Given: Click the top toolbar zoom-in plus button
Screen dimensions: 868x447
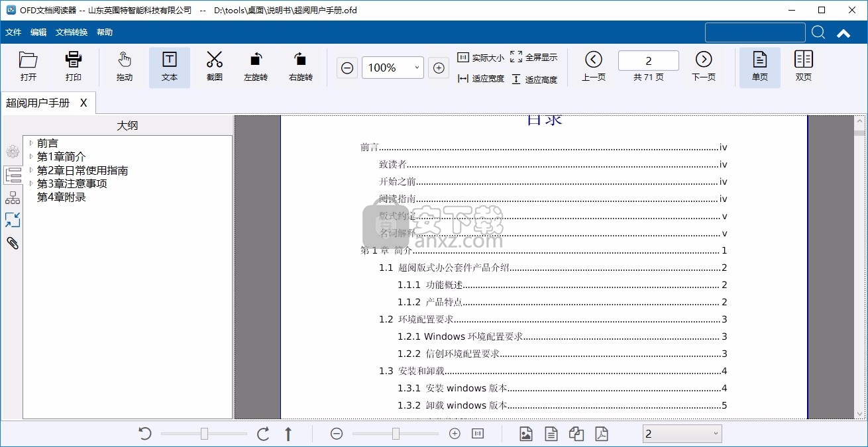Looking at the screenshot, I should pyautogui.click(x=439, y=68).
